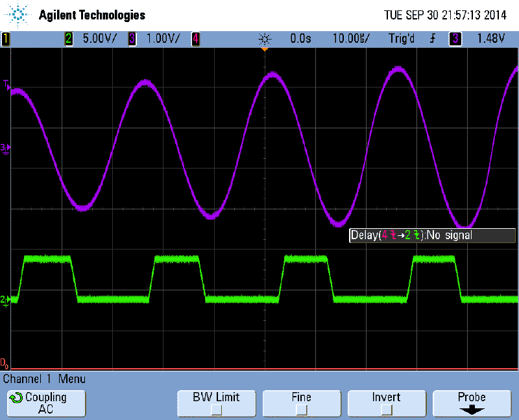Click the trigger level T marker on left edge

[x=6, y=84]
